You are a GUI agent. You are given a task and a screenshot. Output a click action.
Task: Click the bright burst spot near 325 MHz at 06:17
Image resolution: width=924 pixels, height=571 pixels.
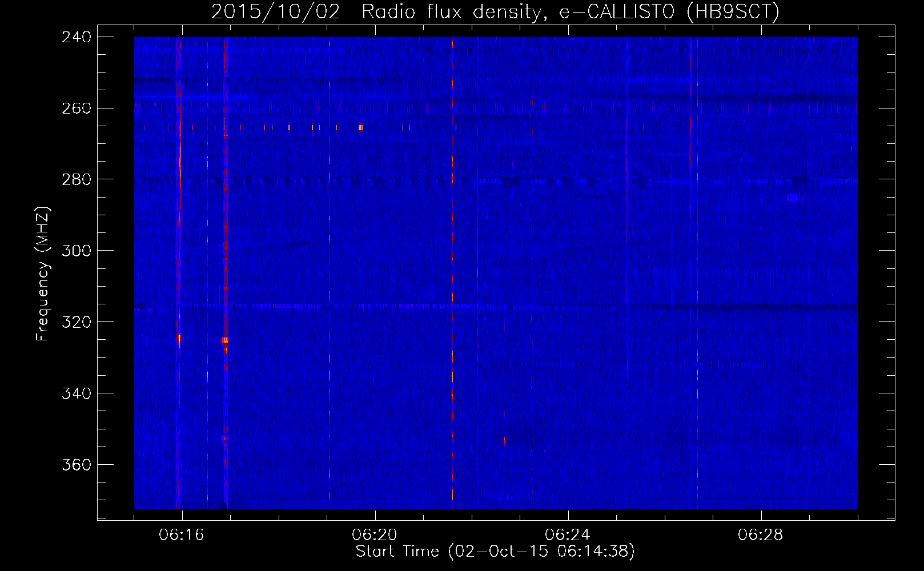coord(225,340)
